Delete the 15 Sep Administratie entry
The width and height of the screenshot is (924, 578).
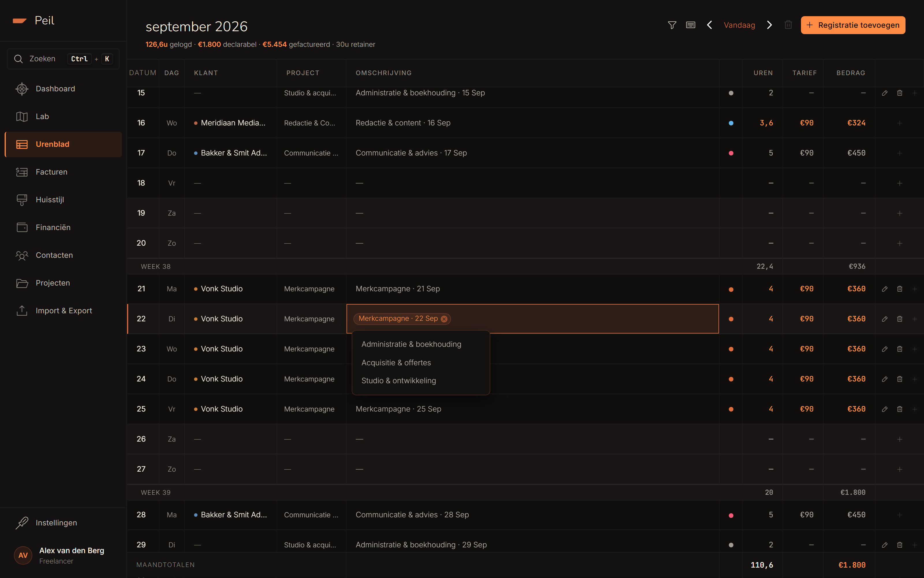coord(899,93)
